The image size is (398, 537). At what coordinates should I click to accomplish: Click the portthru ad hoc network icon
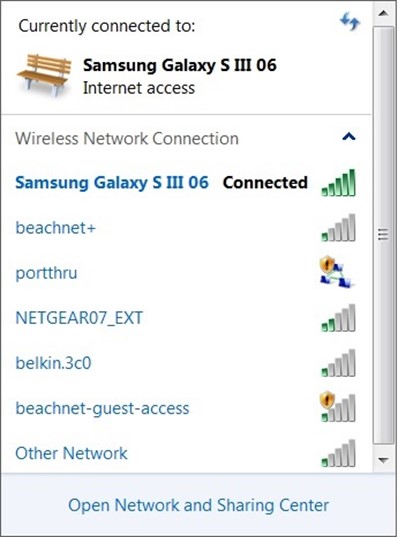coord(336,272)
